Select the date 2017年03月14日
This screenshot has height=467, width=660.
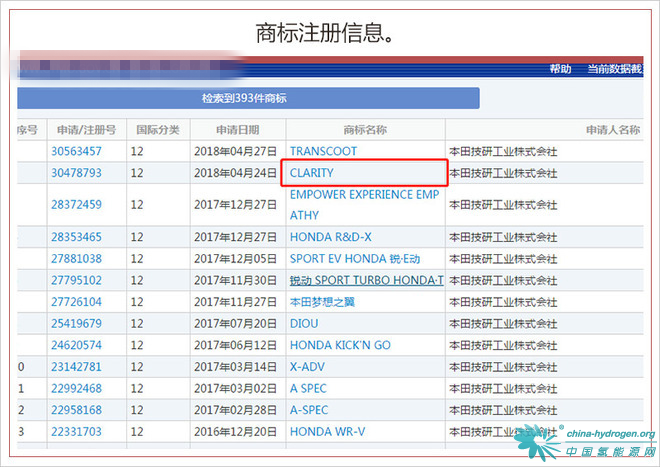click(235, 367)
